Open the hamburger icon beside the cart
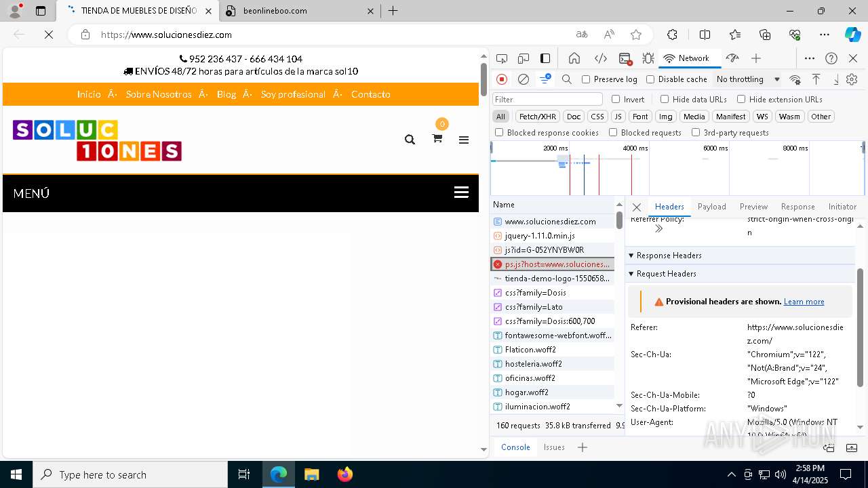The width and height of the screenshot is (868, 488). (x=464, y=140)
